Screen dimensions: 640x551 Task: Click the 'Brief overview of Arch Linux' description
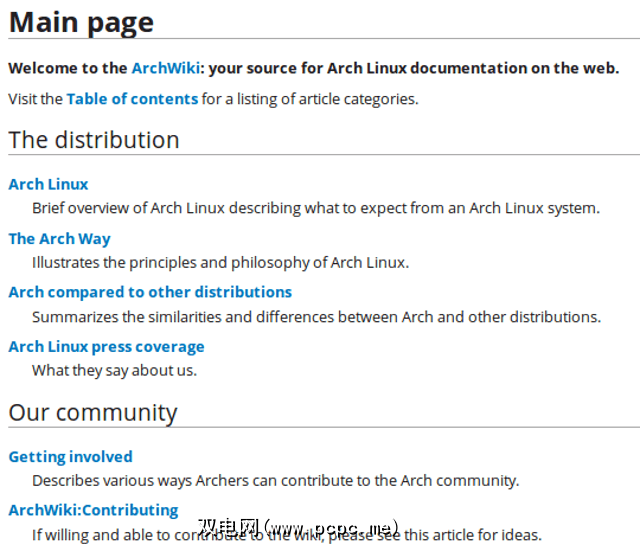(315, 208)
